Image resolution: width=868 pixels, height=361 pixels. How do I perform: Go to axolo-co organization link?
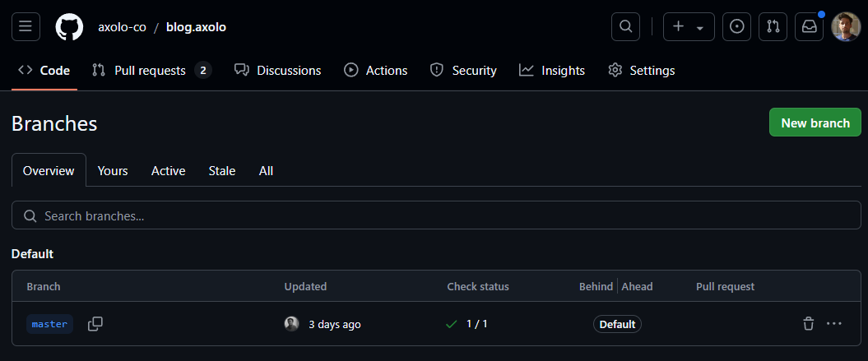pos(122,27)
